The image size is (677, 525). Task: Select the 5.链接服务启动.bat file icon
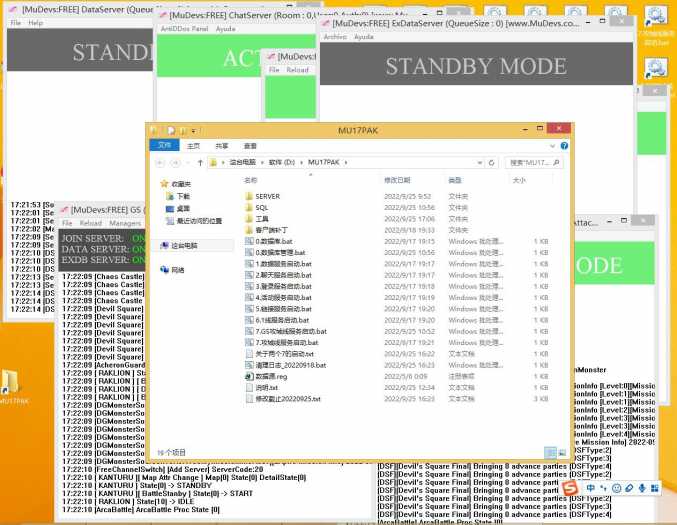249,309
